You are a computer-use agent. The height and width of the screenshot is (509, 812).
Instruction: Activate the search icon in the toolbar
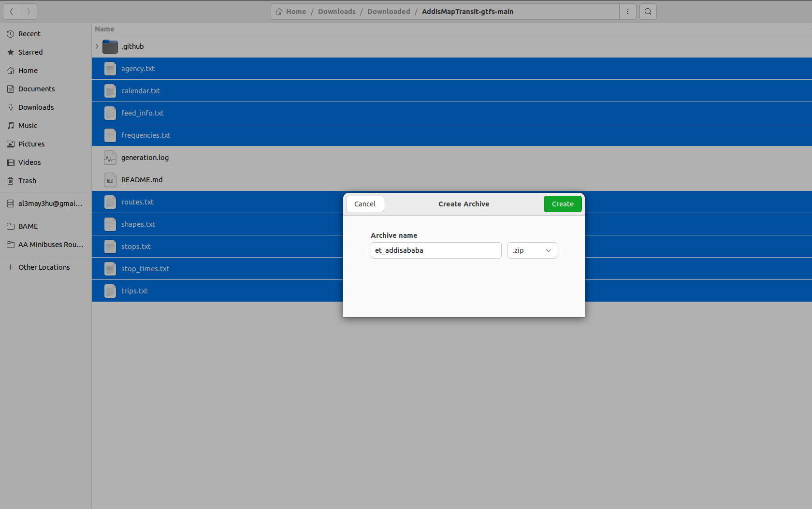coord(648,11)
